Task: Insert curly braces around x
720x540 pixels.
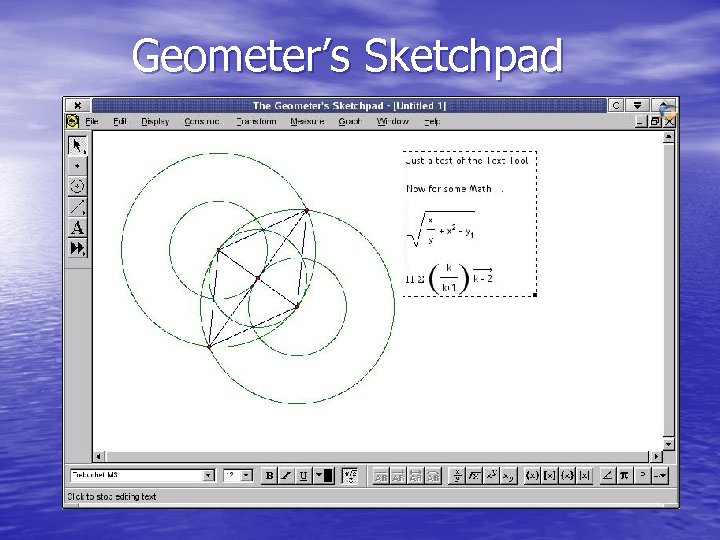Action: coord(567,476)
